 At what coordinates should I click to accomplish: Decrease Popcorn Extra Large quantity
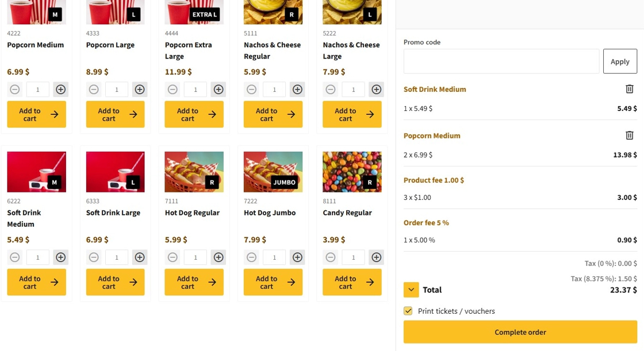tap(172, 90)
